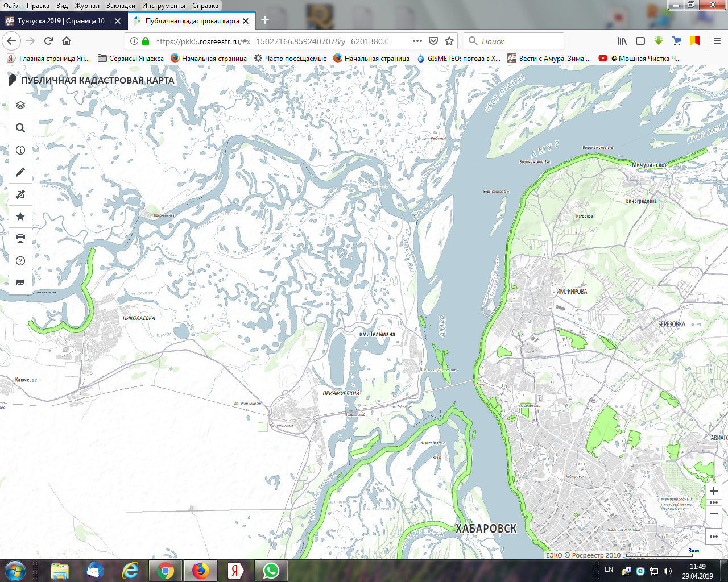
Task: Print the map using the printer icon
Action: (x=20, y=239)
